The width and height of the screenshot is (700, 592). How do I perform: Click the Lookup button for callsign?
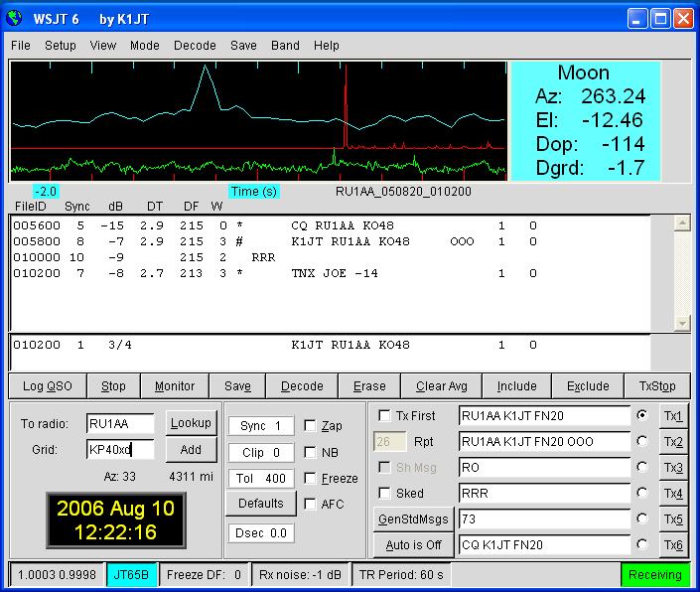pos(191,423)
